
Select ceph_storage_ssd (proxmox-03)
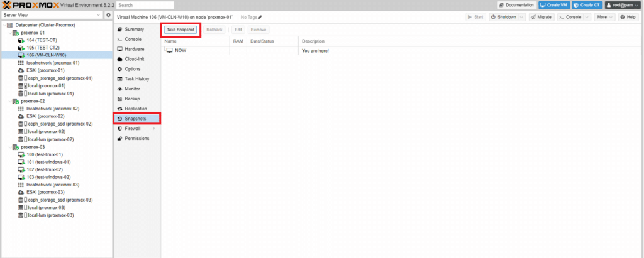pyautogui.click(x=60, y=200)
